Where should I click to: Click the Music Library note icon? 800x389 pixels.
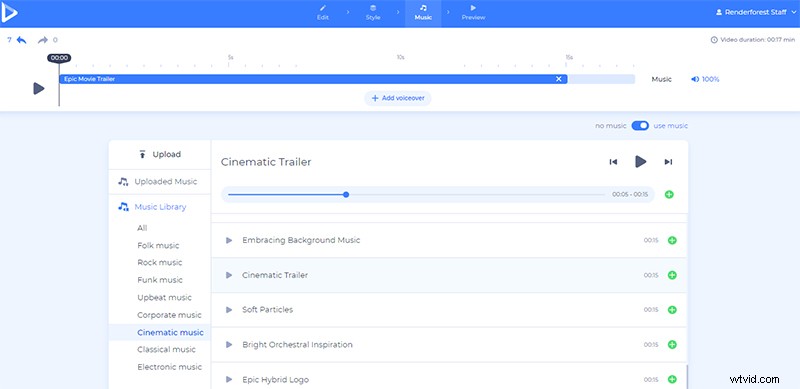(x=123, y=207)
